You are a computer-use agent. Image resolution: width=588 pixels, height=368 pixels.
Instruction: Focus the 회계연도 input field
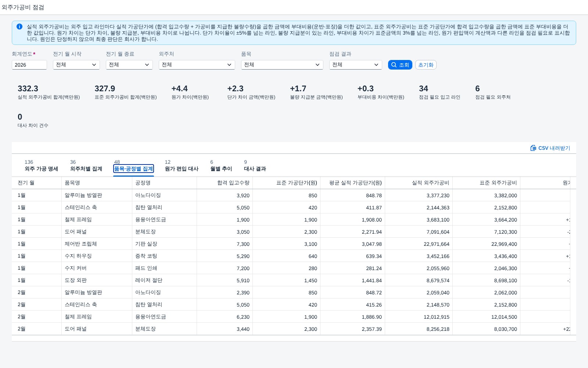(x=29, y=65)
